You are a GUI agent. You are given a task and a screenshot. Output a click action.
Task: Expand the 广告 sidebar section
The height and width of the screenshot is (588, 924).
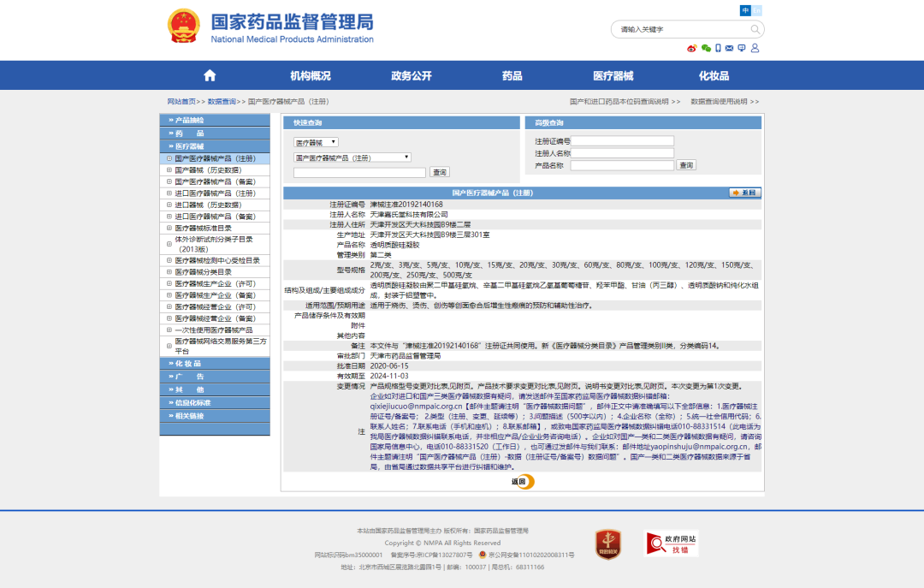click(215, 377)
